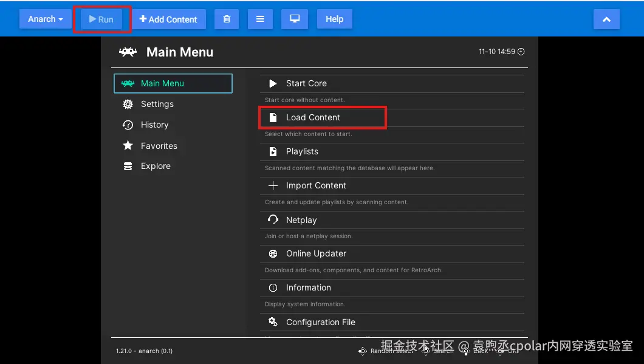
Task: Open Explore in the sidebar
Action: 173,166
